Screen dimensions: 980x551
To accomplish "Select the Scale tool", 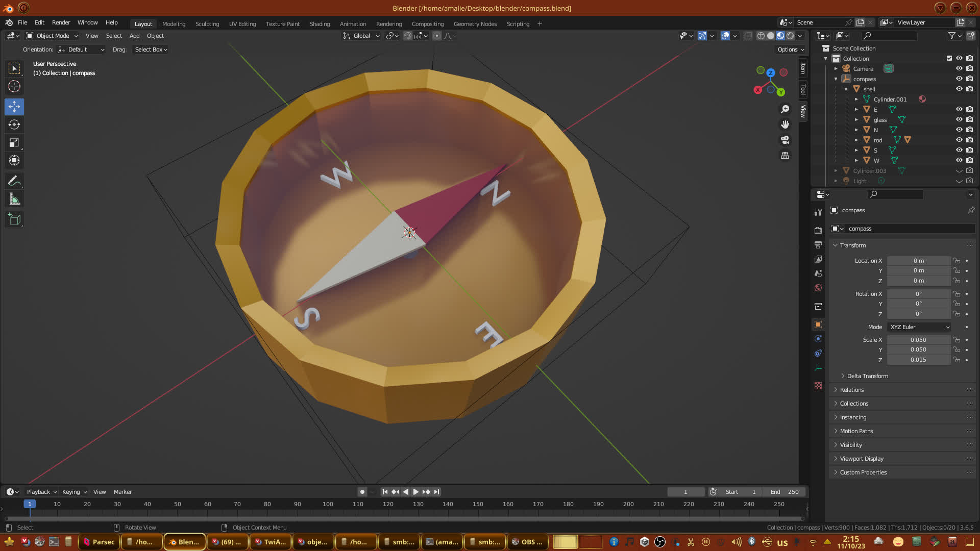I will (14, 143).
